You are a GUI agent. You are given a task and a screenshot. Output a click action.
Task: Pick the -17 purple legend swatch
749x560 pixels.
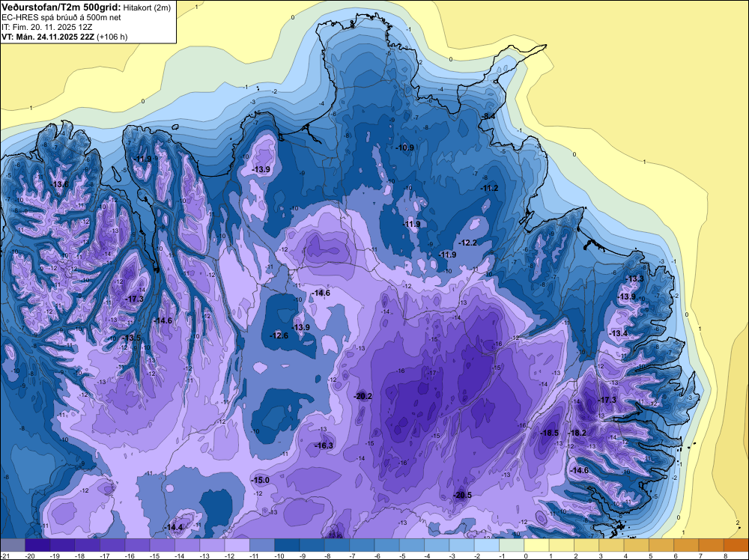pyautogui.click(x=112, y=545)
